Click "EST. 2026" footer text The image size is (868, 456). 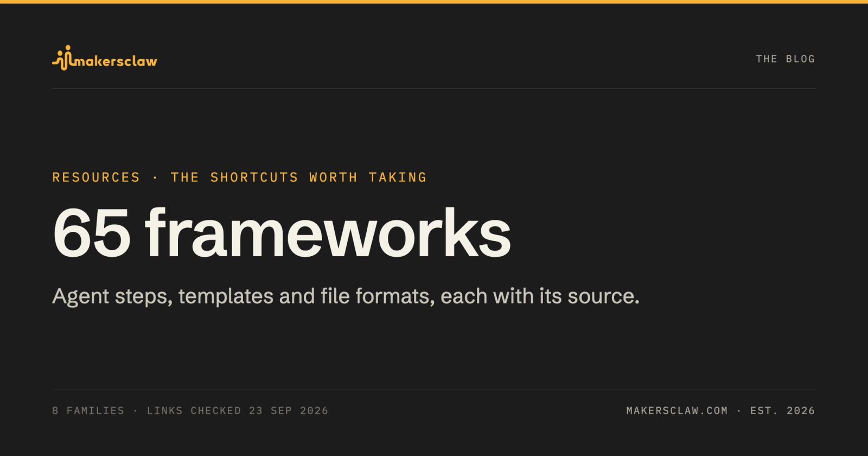(x=782, y=410)
